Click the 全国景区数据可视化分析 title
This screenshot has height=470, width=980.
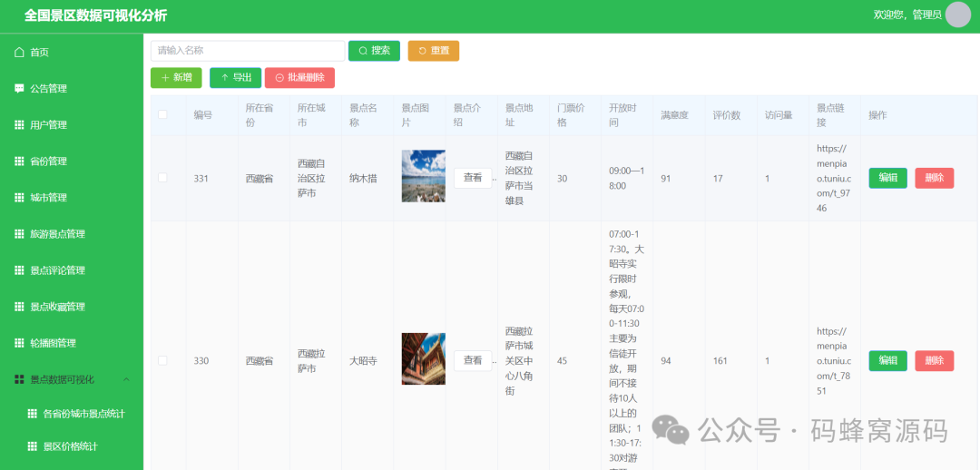coord(95,15)
